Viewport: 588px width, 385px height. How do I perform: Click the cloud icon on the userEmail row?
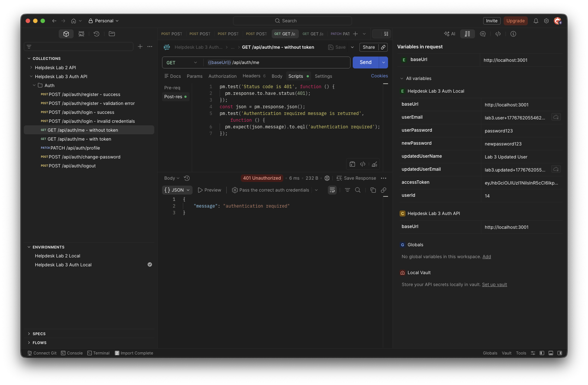[x=556, y=117]
